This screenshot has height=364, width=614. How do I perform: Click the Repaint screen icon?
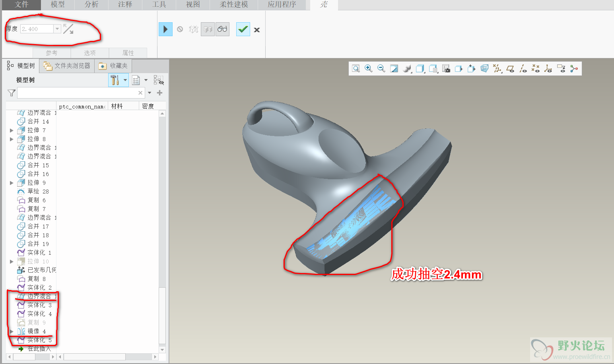394,69
